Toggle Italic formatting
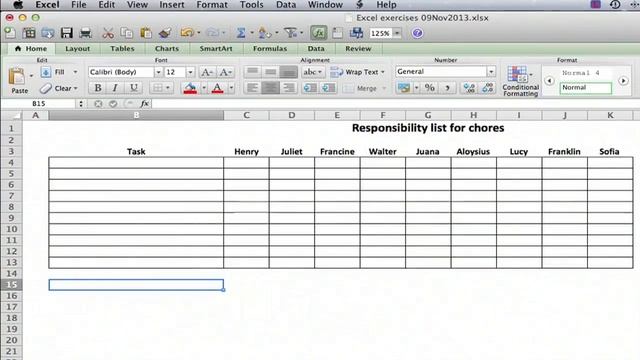Screen dimensions: 640x360 tap(116, 88)
